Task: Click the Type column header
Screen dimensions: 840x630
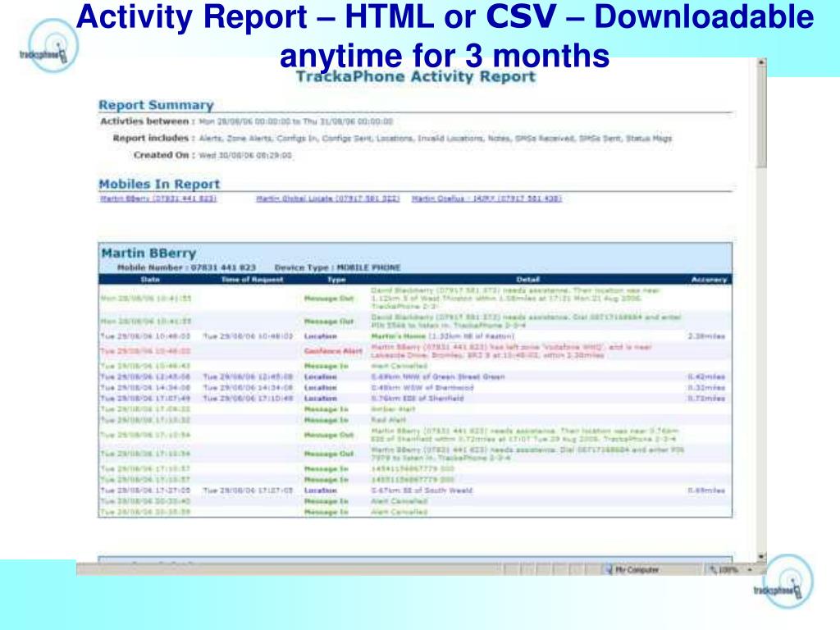Action: (x=336, y=280)
